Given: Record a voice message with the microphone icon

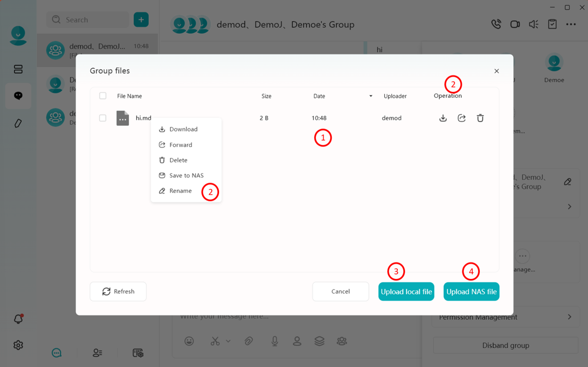Looking at the screenshot, I should coord(274,341).
